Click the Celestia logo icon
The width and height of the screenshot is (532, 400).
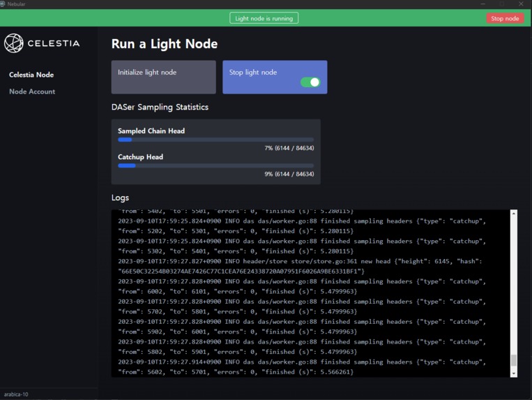coord(14,43)
